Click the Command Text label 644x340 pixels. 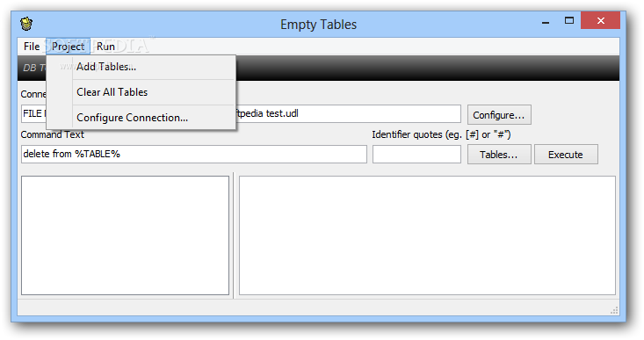[52, 134]
